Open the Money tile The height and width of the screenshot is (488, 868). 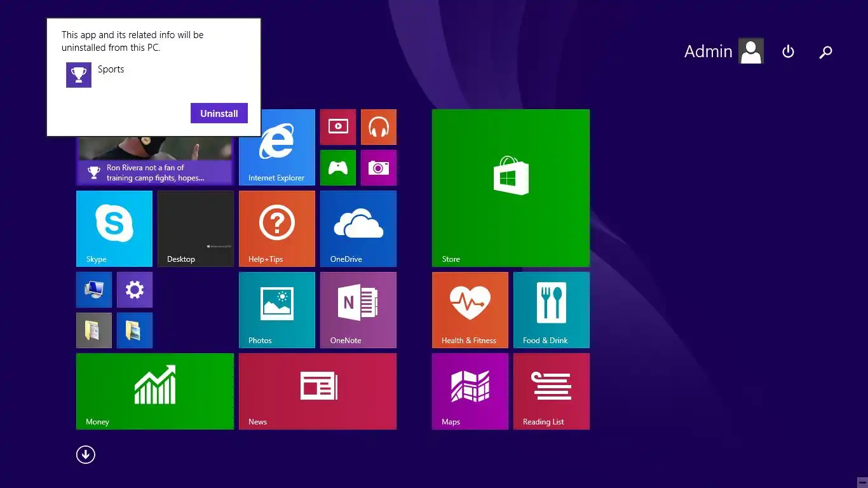pos(155,391)
